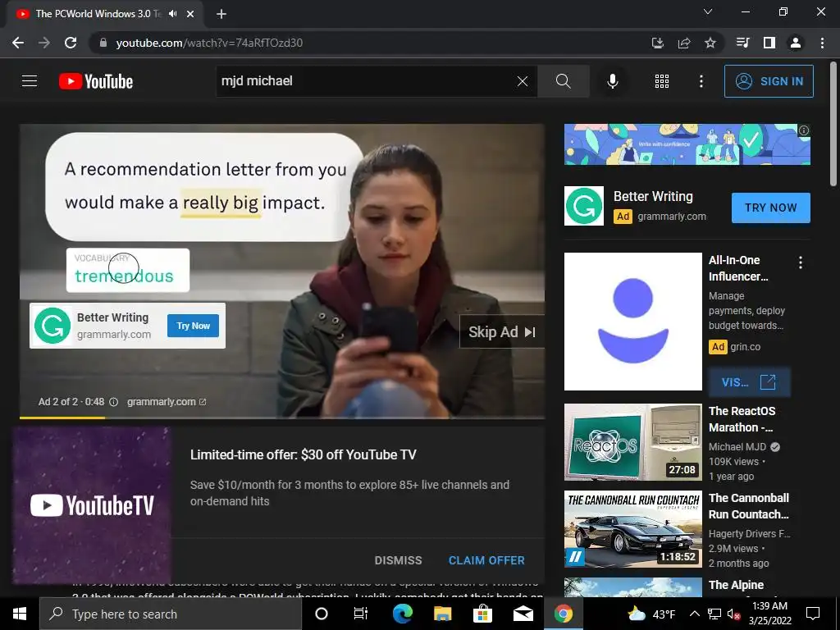Launch Microsoft Edge from taskbar
The width and height of the screenshot is (840, 630).
tap(402, 614)
